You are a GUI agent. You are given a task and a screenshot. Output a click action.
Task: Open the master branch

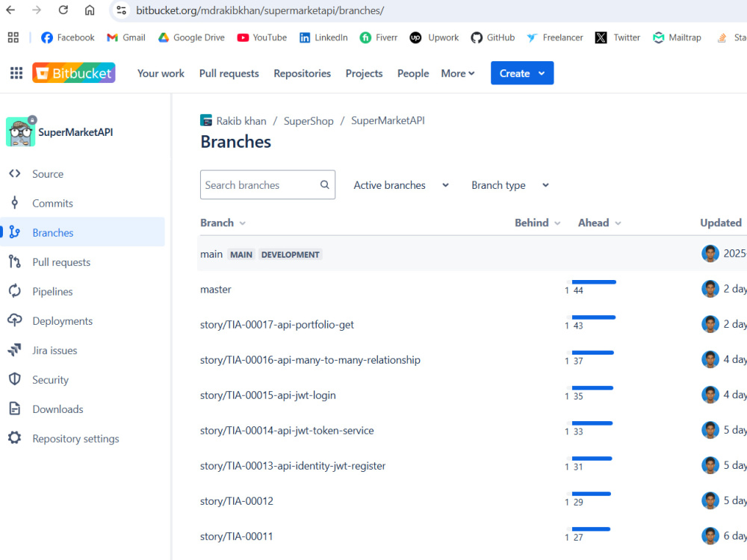point(215,290)
